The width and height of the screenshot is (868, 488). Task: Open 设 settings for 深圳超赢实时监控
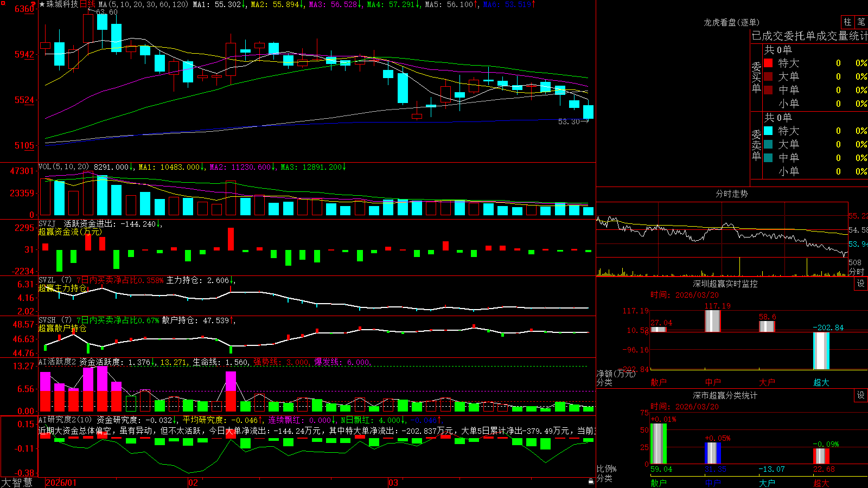pyautogui.click(x=861, y=284)
